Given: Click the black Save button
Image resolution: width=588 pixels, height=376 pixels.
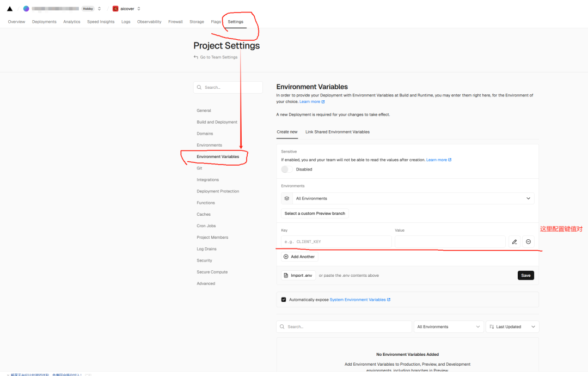Looking at the screenshot, I should (x=525, y=276).
